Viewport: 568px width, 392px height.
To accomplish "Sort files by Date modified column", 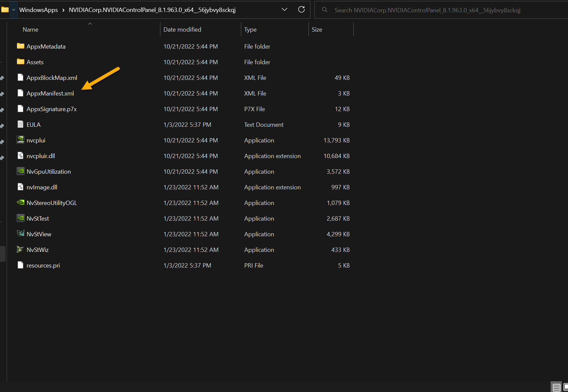I will pyautogui.click(x=182, y=30).
